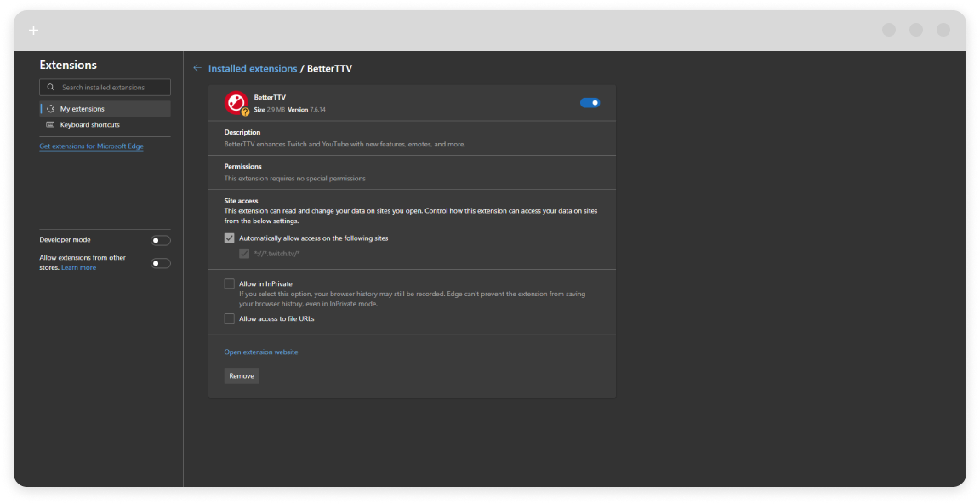This screenshot has height=504, width=980.
Task: Click the question mark badge on BetterTTV logo
Action: (x=245, y=112)
